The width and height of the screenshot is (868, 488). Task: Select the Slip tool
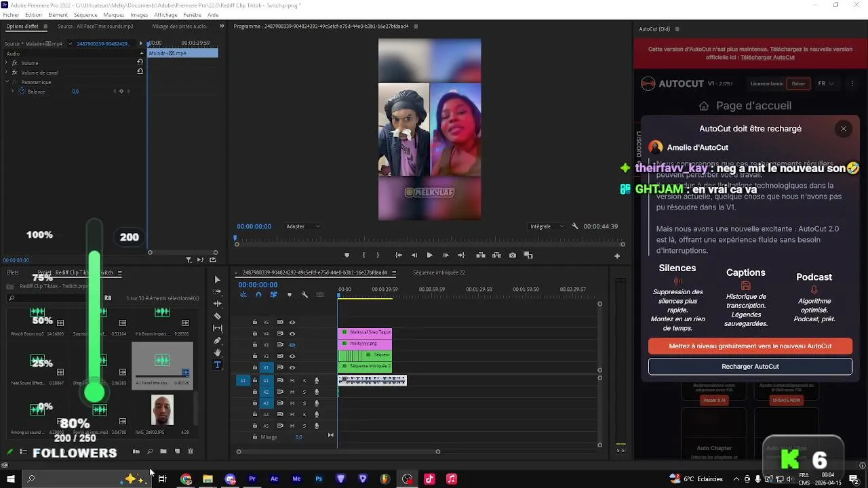[x=217, y=328]
